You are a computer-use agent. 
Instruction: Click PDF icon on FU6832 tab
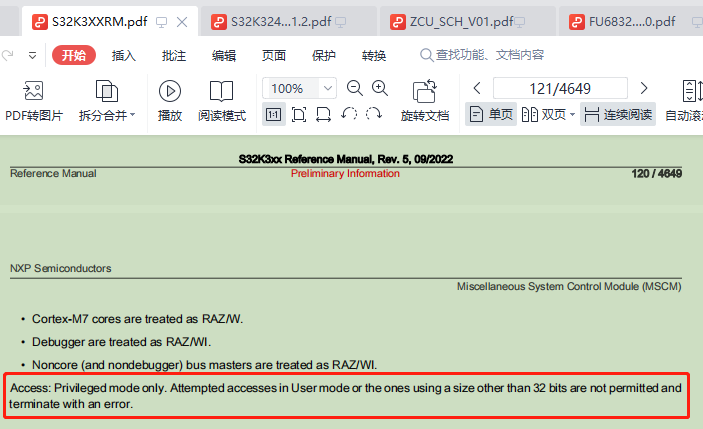click(x=577, y=22)
